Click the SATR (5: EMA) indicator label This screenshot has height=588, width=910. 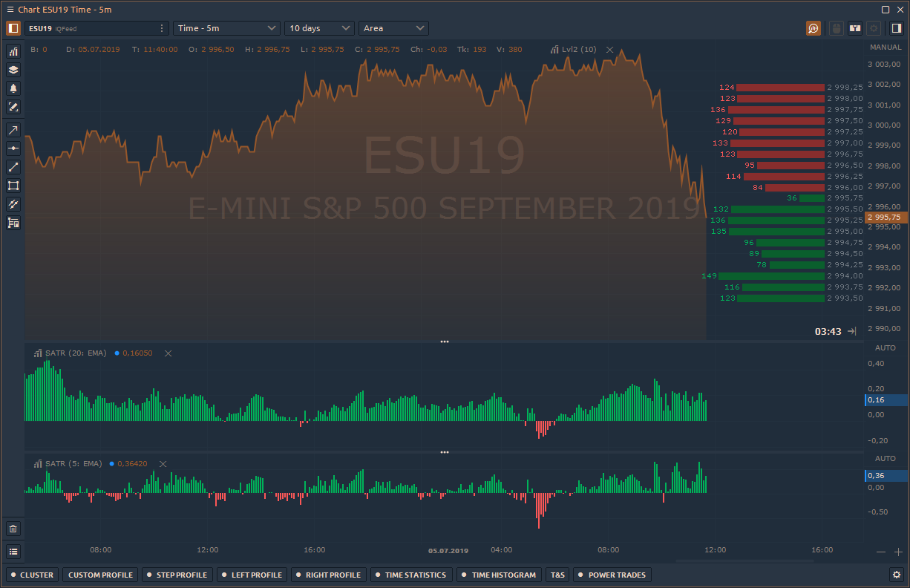[73, 464]
